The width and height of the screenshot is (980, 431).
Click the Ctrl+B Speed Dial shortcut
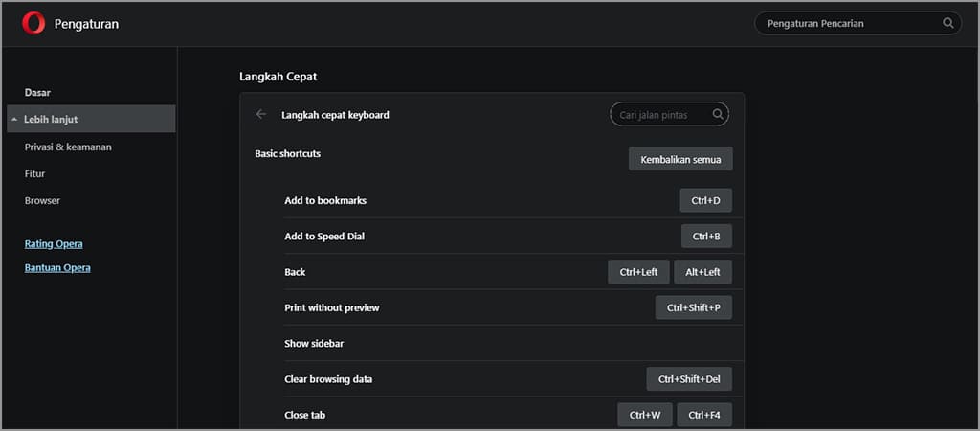[x=706, y=236]
